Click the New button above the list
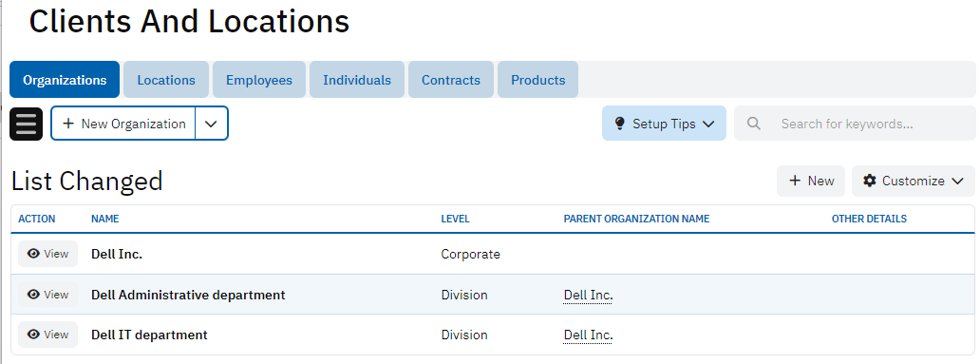Viewport: 980px width, 364px height. tap(811, 181)
